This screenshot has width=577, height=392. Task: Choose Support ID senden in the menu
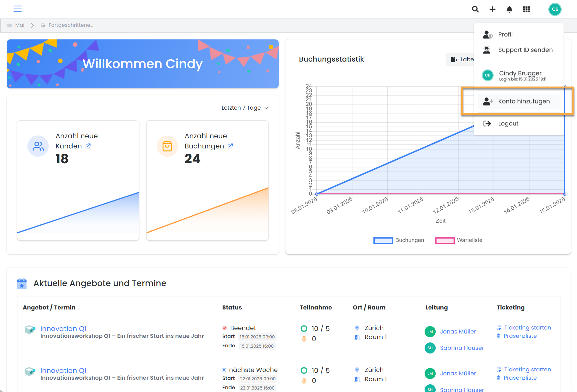525,50
